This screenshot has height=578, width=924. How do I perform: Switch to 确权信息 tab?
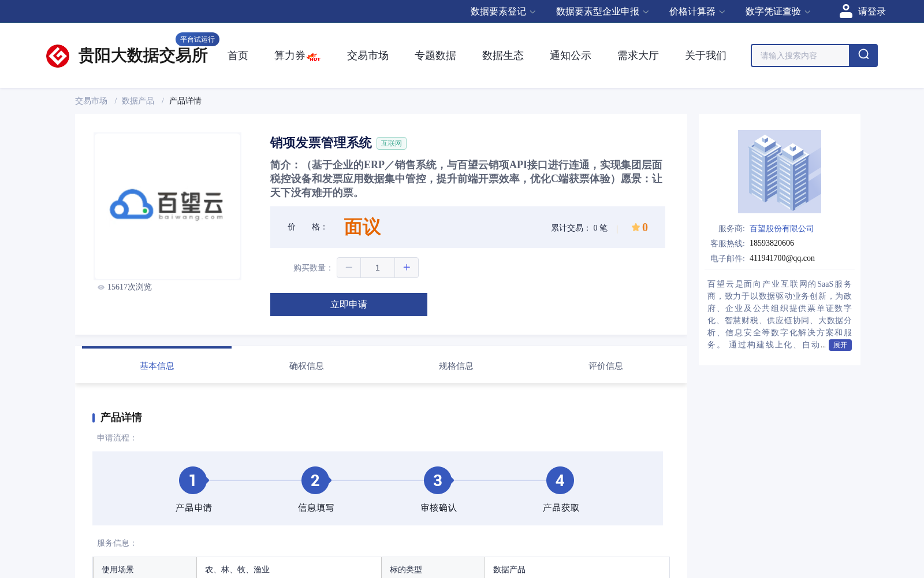pos(307,366)
